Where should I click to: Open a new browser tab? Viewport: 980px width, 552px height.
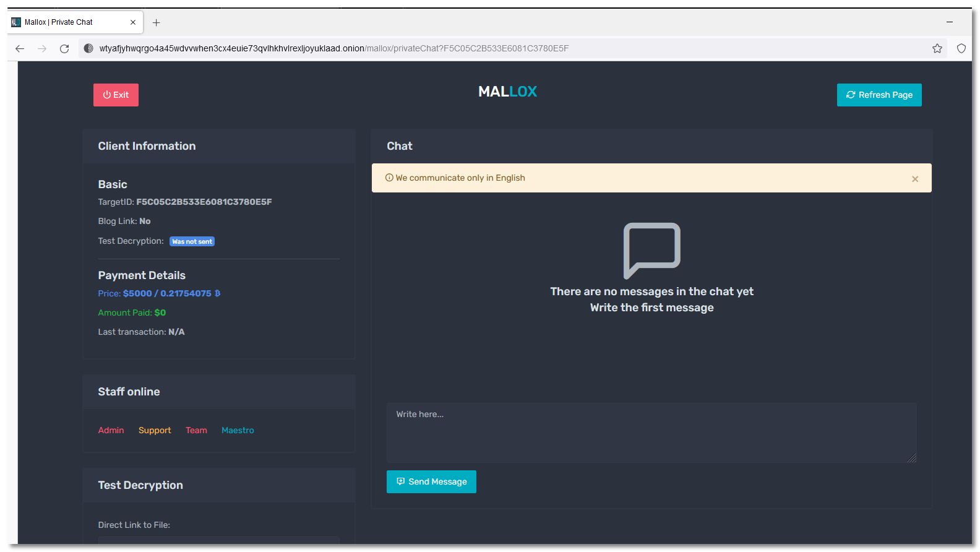(x=157, y=23)
